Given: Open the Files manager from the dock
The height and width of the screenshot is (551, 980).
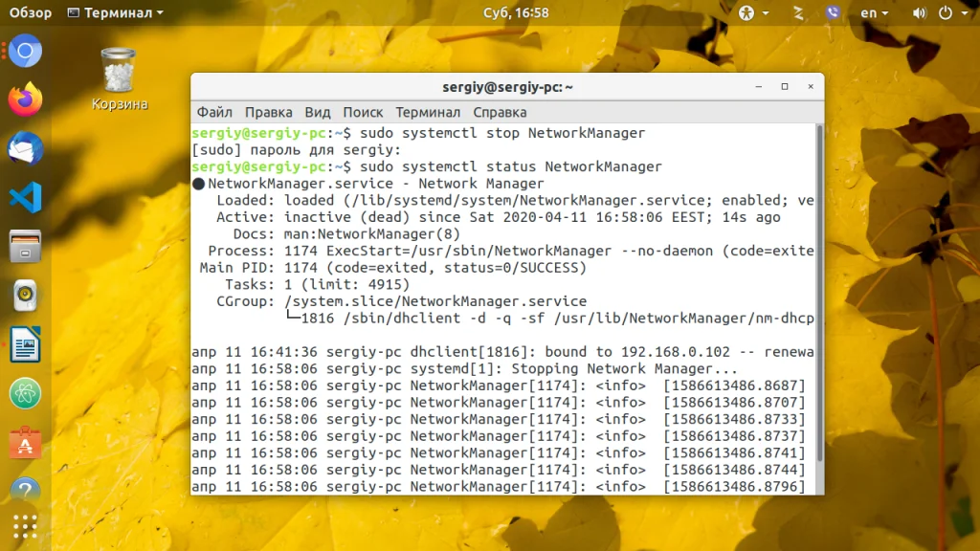Looking at the screenshot, I should 25,246.
